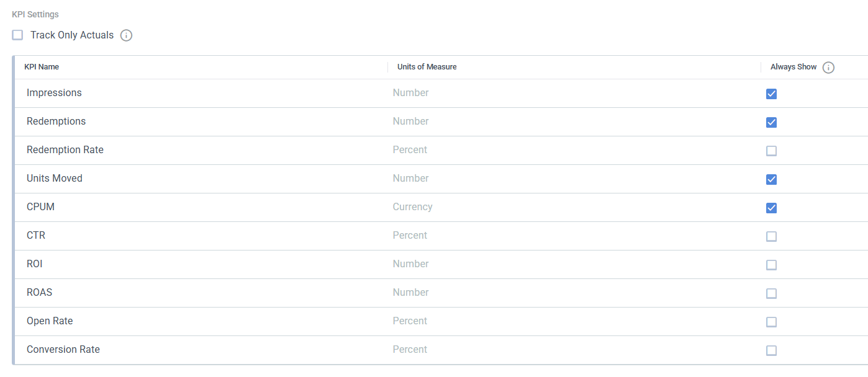868x377 pixels.
Task: Uncheck Always Show for Redemptions
Action: (771, 122)
